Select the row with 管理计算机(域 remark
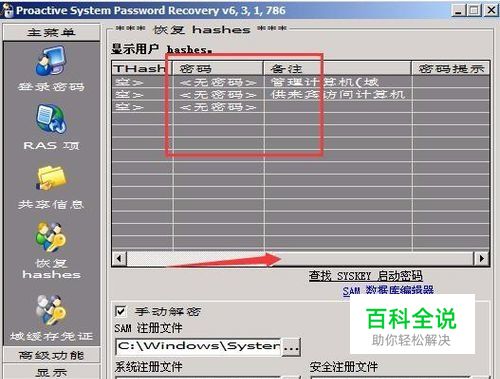The width and height of the screenshot is (500, 379). tap(301, 82)
